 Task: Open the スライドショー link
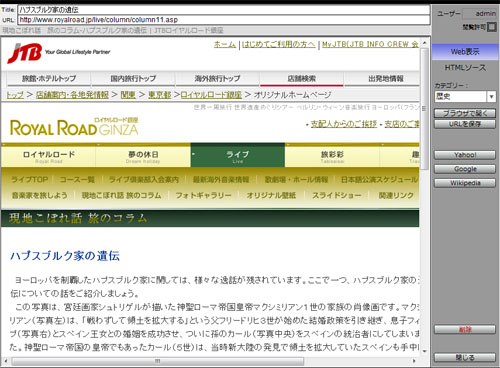(x=337, y=195)
